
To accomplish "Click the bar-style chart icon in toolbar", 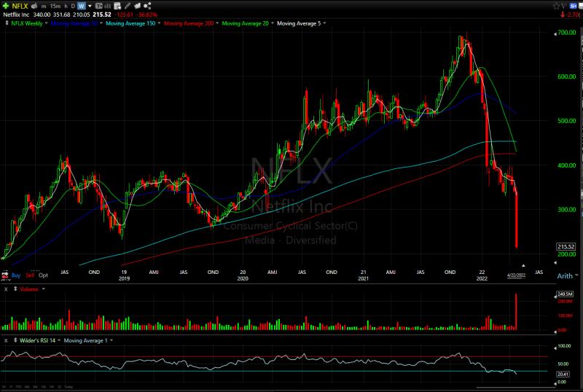I will click(107, 6).
